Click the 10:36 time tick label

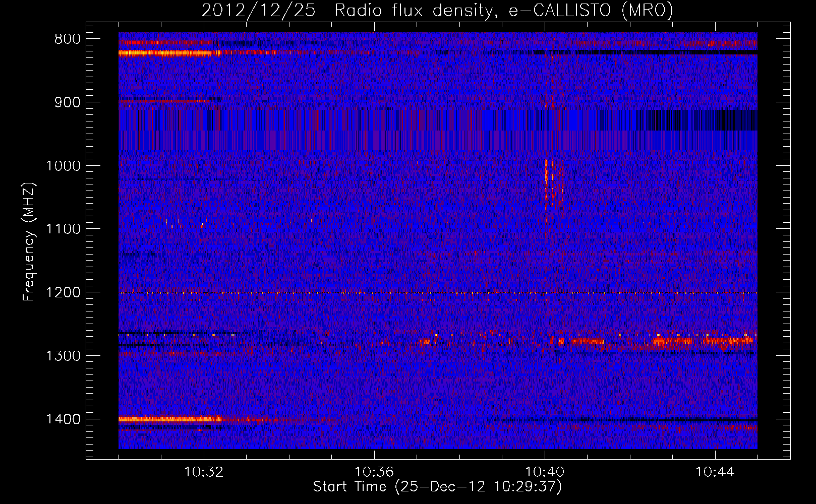coord(374,472)
